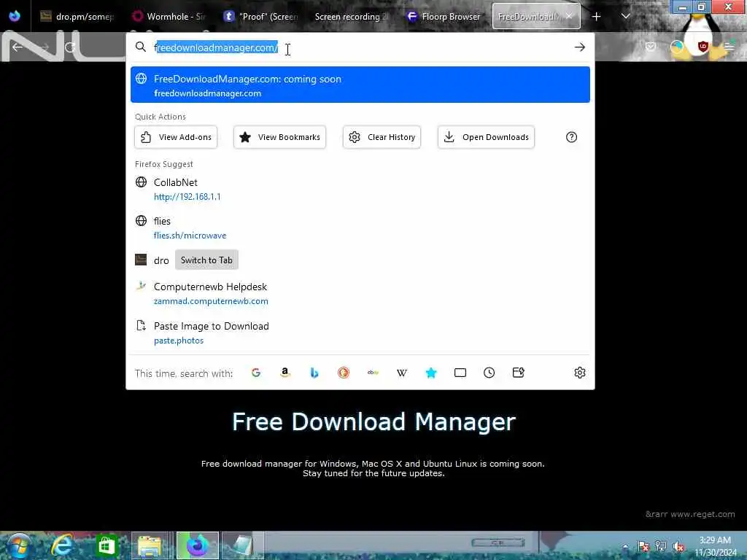Select FreeDownloadManager.com: coming soon suggestion

(360, 85)
